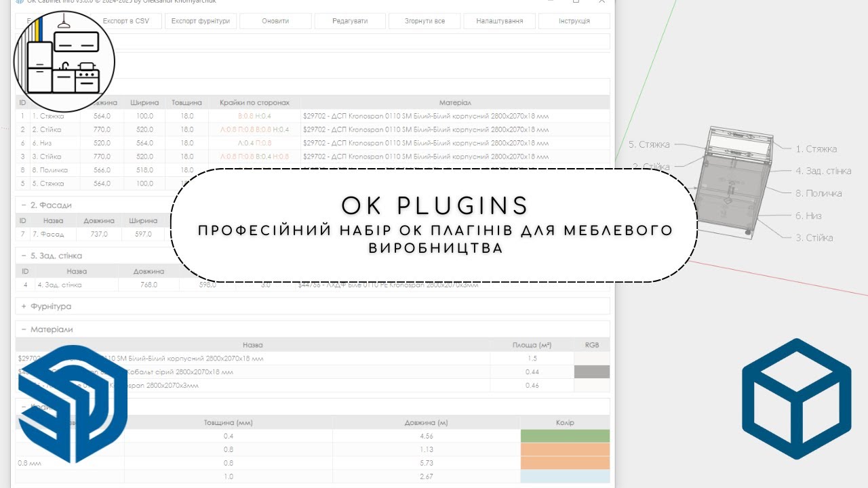Click the Оновити button
This screenshot has height=488, width=868.
pyautogui.click(x=275, y=21)
